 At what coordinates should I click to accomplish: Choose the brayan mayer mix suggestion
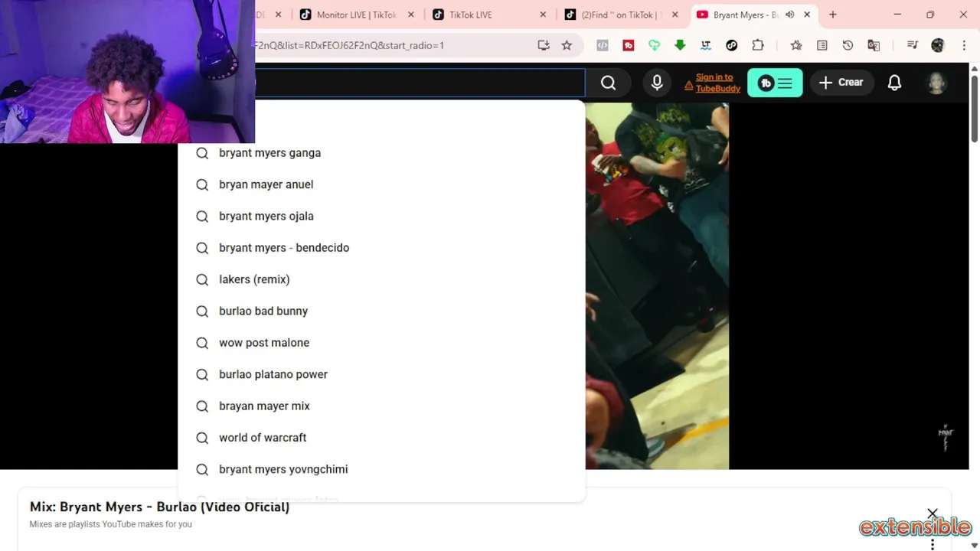click(381, 406)
